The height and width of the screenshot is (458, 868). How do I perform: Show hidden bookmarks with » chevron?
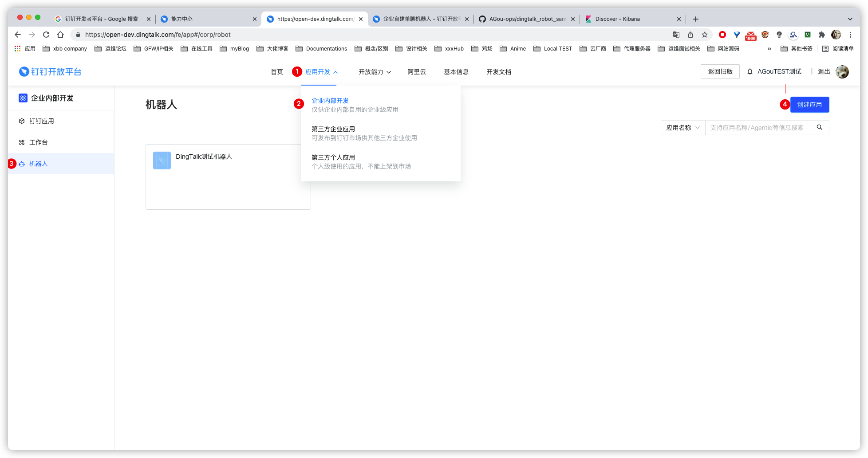point(769,49)
